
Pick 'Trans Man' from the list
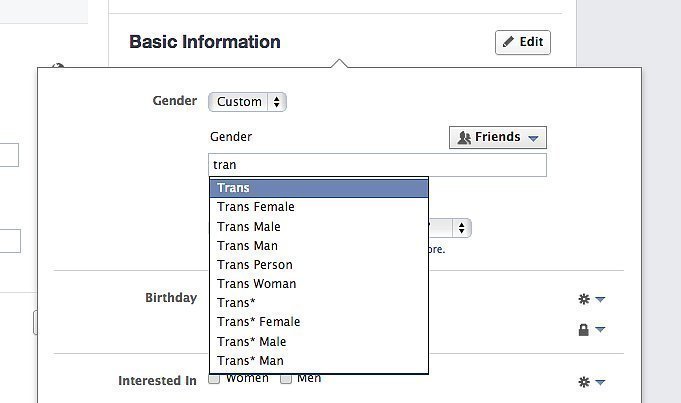(319, 246)
